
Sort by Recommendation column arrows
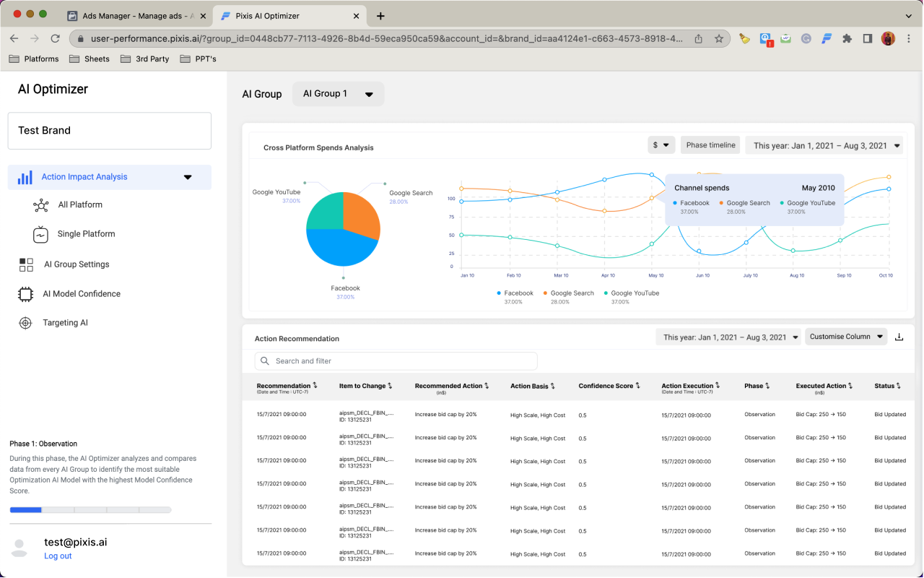(x=315, y=386)
